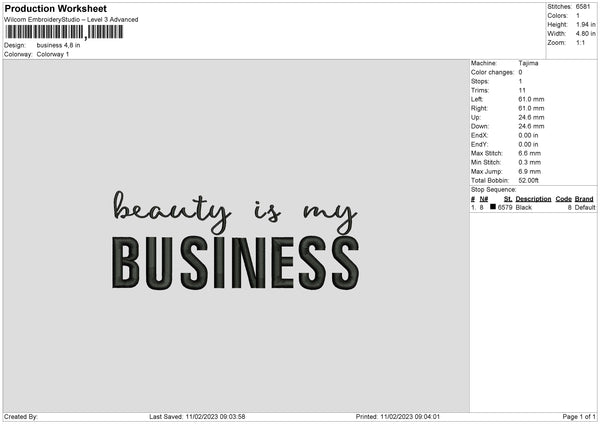Screen dimensions: 600x424
Task: Click the Page 1 of 1 indicator
Action: tap(579, 416)
